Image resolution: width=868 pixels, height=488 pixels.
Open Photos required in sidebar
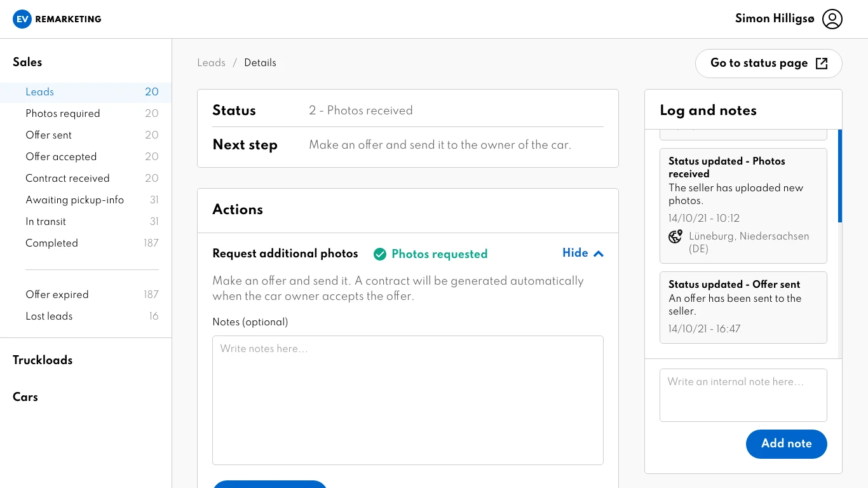tap(63, 114)
